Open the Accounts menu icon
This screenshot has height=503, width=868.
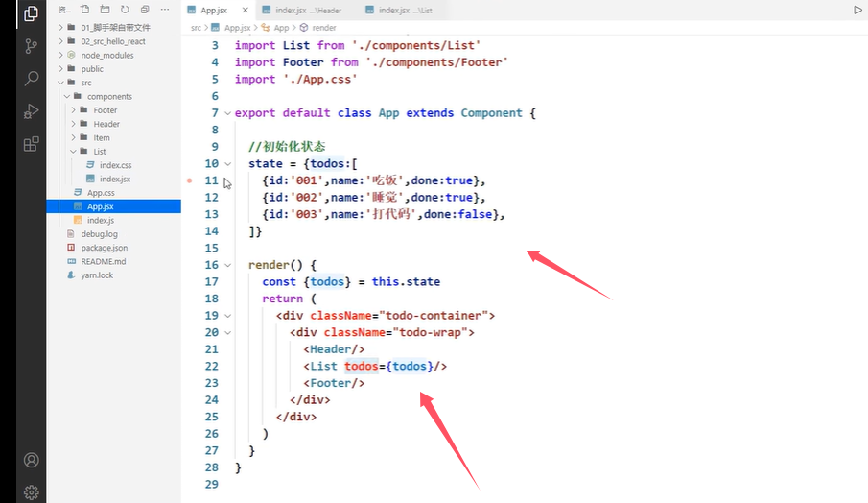click(32, 461)
